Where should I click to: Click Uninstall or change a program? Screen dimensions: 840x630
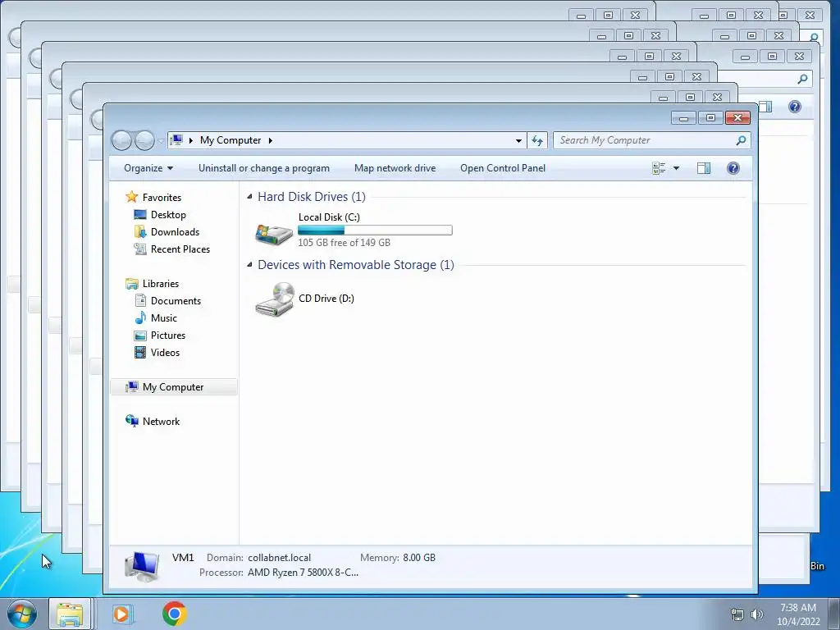click(264, 168)
